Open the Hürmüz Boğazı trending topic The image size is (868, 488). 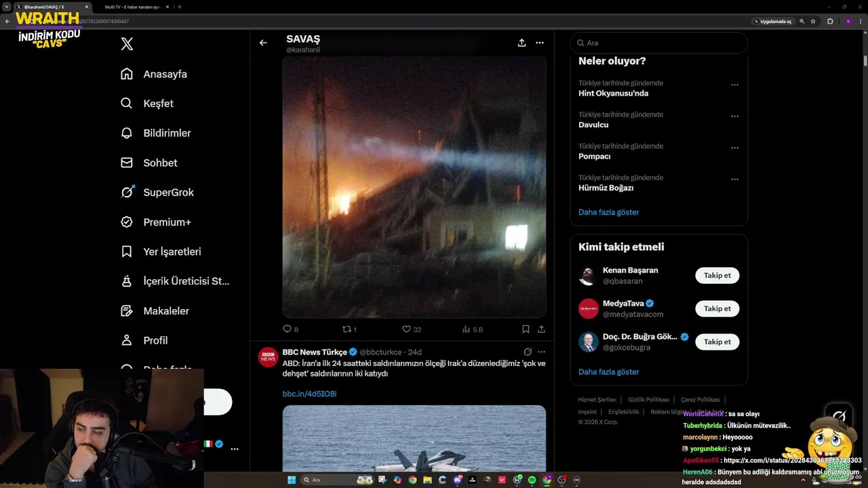606,188
